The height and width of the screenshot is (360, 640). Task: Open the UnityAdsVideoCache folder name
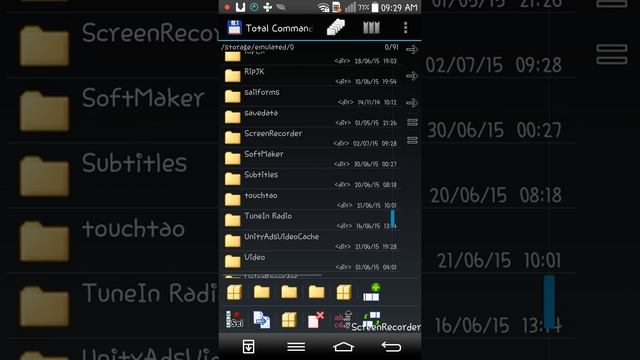(281, 237)
